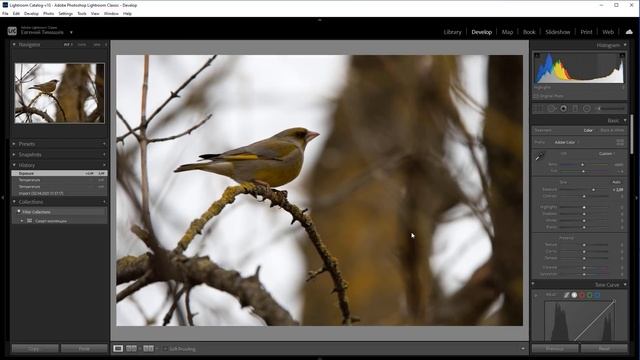This screenshot has width=640, height=360.
Task: Collapse the Tone Curve panel triangle
Action: pyautogui.click(x=625, y=284)
